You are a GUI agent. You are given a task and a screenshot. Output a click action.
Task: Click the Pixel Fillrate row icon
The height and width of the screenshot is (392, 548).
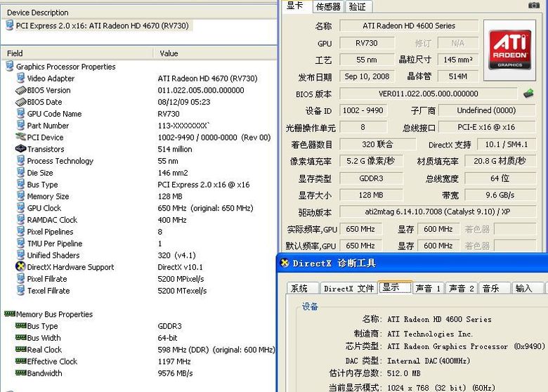[x=20, y=278]
